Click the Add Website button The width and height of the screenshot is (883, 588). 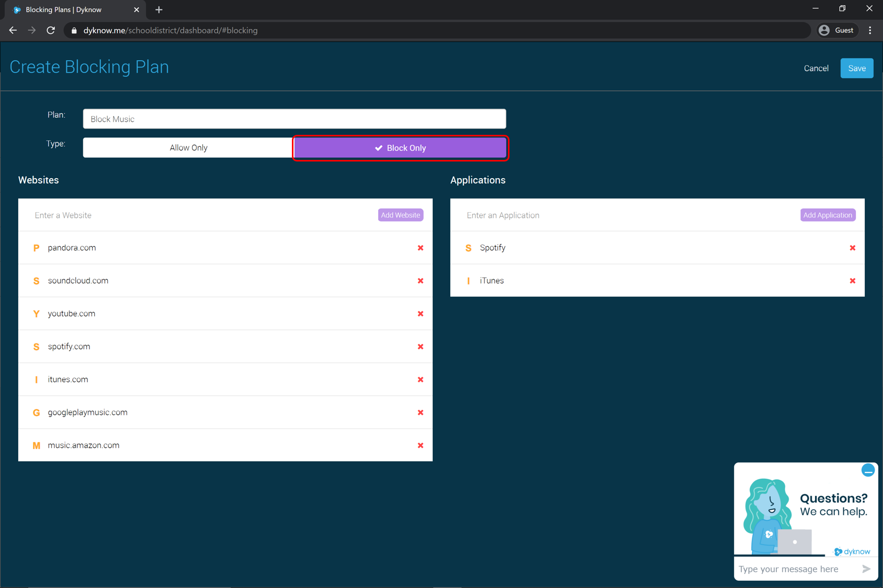(400, 215)
